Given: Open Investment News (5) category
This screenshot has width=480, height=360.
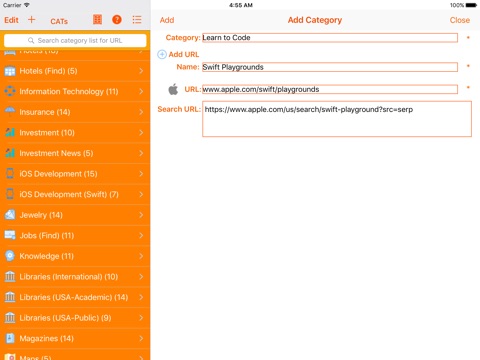Looking at the screenshot, I should pyautogui.click(x=75, y=153).
